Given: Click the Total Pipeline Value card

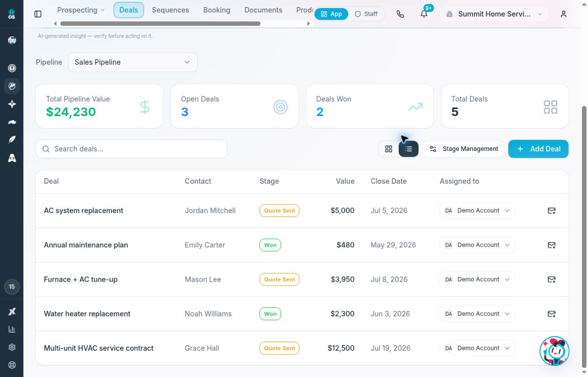Looking at the screenshot, I should tap(99, 106).
